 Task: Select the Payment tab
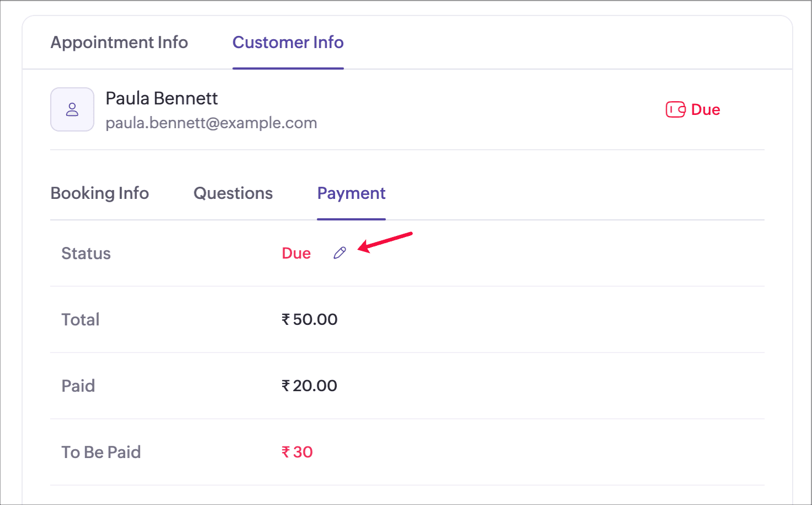[351, 193]
